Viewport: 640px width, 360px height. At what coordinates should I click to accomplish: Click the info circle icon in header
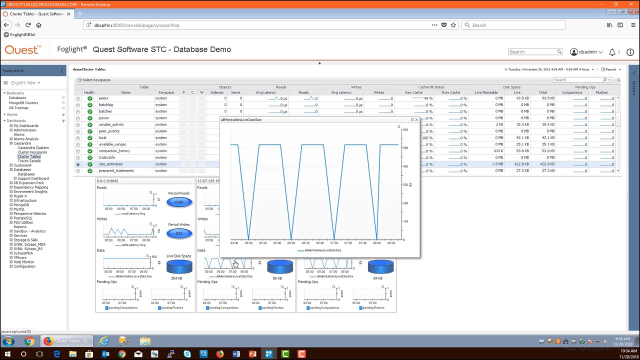pyautogui.click(x=630, y=52)
